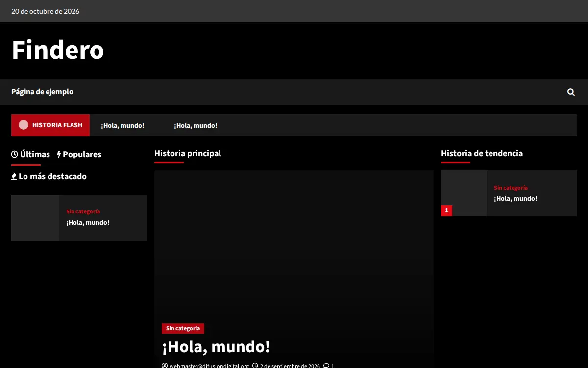Click the HISTORIA FLASH label
The image size is (588, 368).
[57, 125]
